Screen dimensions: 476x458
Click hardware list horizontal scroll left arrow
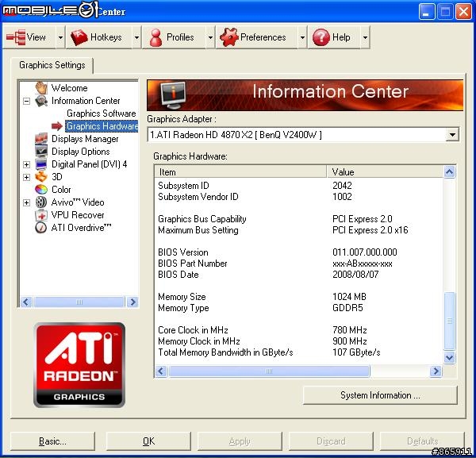pyautogui.click(x=161, y=371)
